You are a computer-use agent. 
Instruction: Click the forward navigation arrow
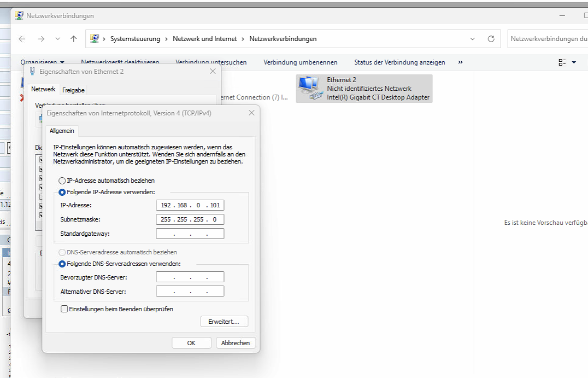pos(40,39)
